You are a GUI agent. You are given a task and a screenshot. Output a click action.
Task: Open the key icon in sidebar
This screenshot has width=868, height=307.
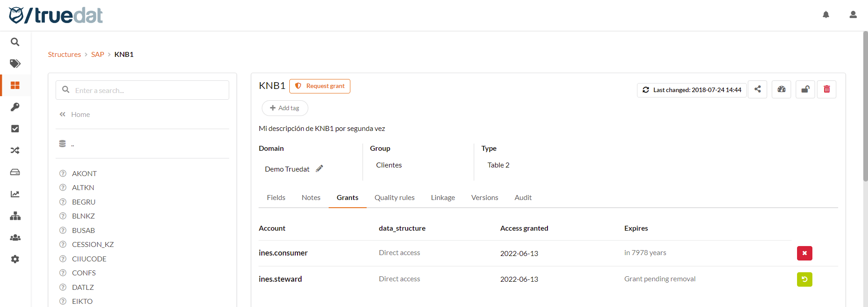click(x=15, y=107)
